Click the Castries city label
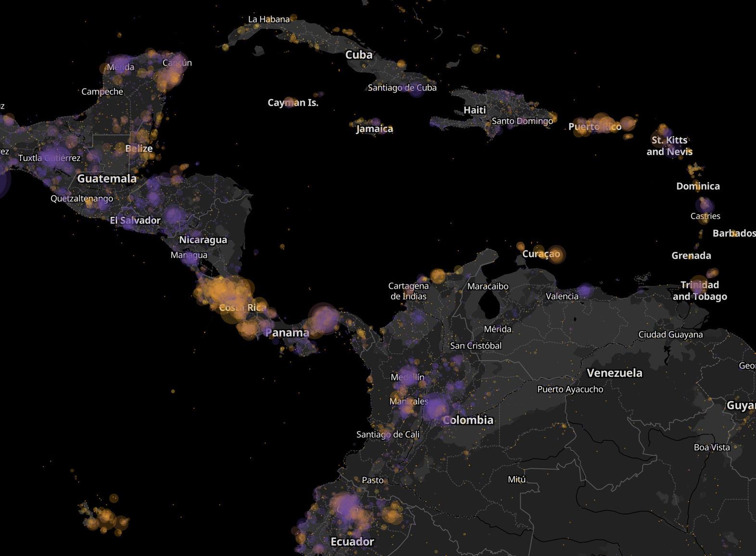 [706, 216]
